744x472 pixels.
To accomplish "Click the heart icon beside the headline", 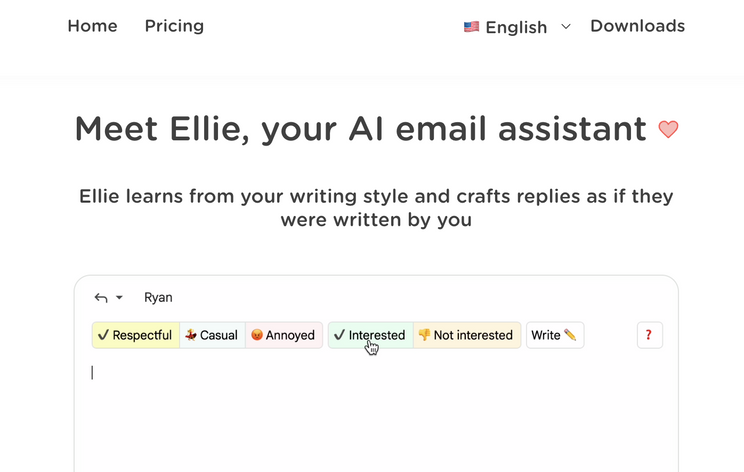I will 668,129.
